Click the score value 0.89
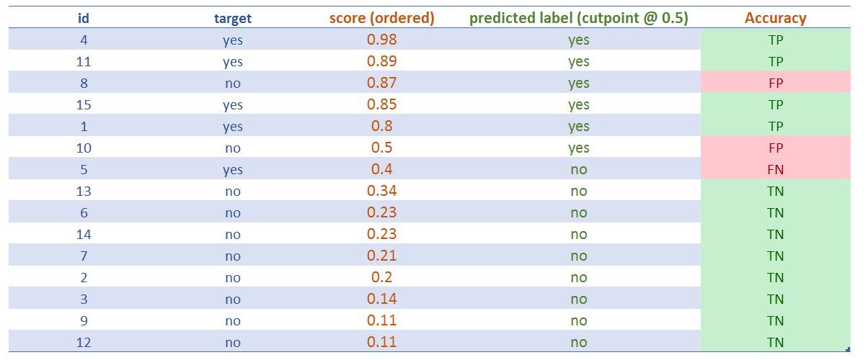The image size is (868, 360). click(x=382, y=61)
